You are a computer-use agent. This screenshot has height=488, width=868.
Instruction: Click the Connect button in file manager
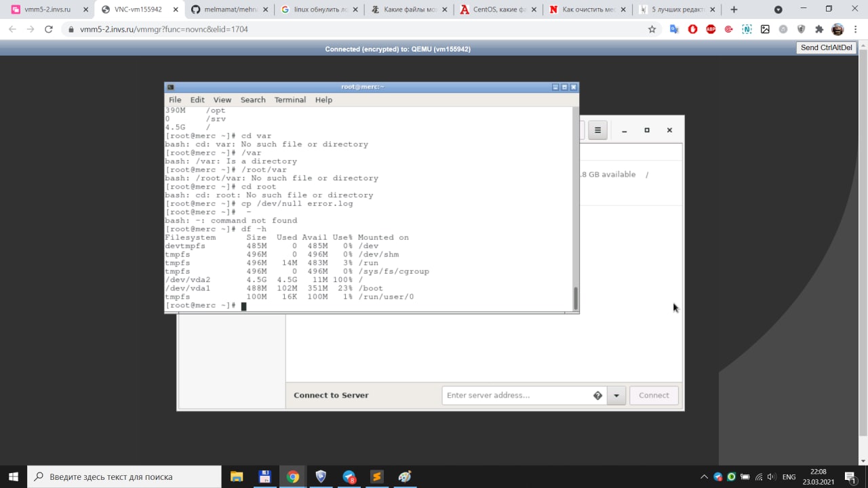654,395
